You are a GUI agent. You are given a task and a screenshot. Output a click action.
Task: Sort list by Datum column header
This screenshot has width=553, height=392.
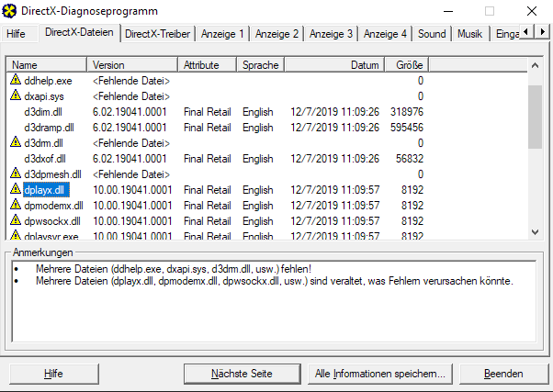pyautogui.click(x=334, y=65)
